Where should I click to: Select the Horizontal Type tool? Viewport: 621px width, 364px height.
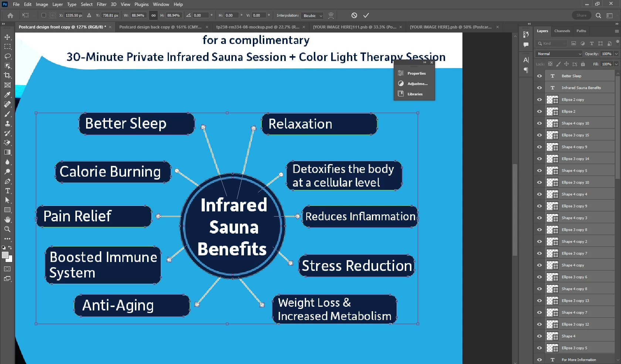tap(7, 191)
